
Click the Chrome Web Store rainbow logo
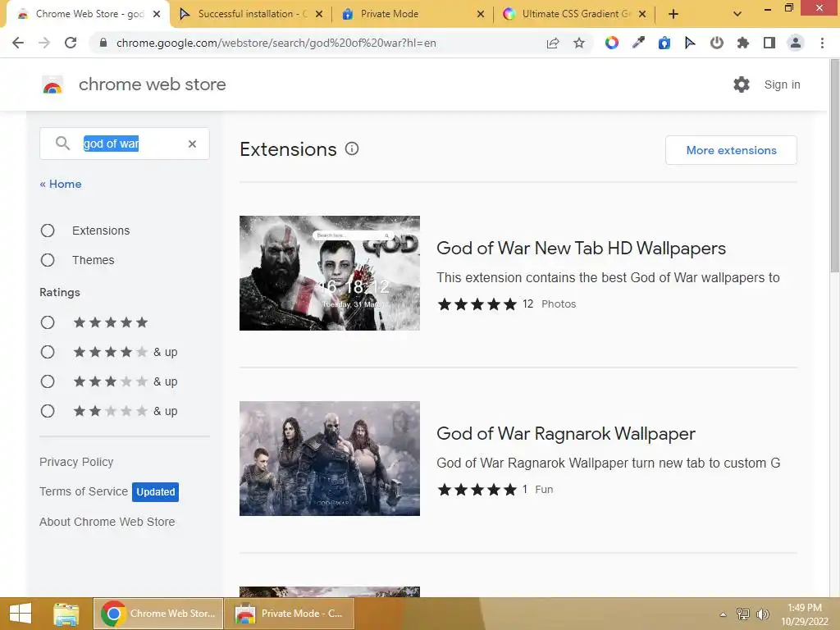(x=52, y=84)
